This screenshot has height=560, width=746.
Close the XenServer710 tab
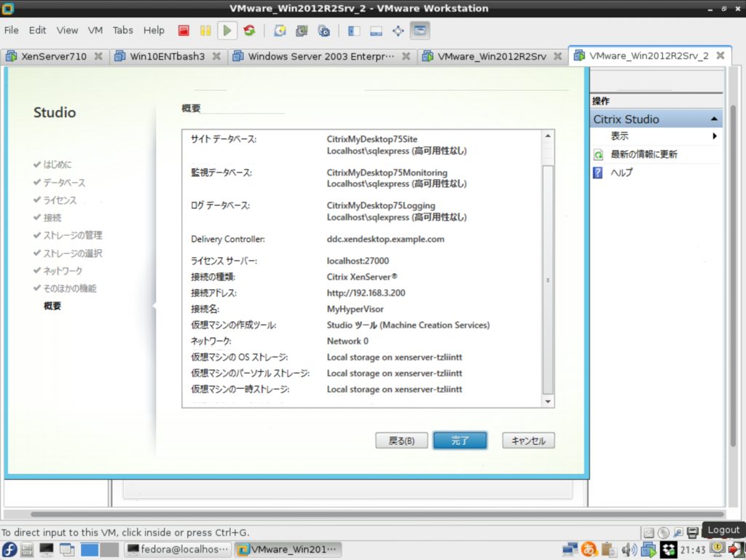point(98,56)
